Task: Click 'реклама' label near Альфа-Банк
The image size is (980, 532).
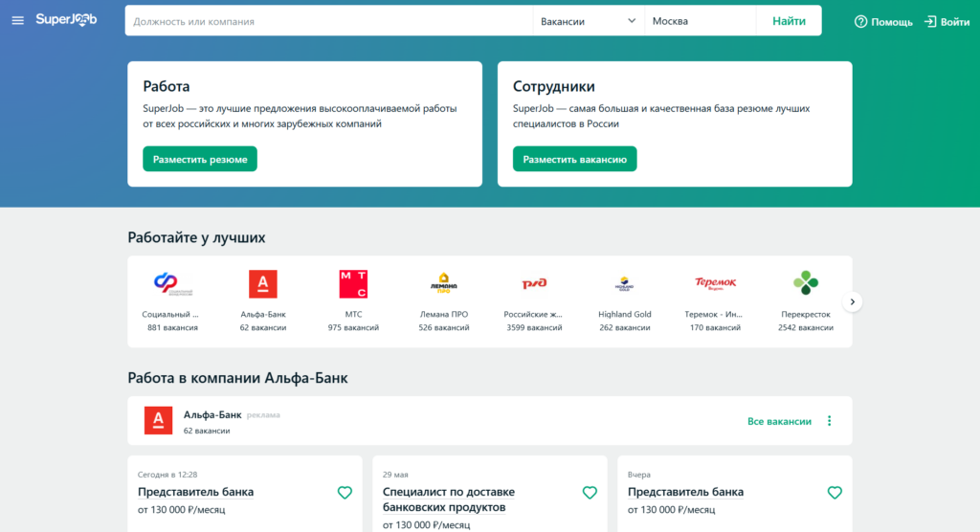Action: tap(263, 415)
